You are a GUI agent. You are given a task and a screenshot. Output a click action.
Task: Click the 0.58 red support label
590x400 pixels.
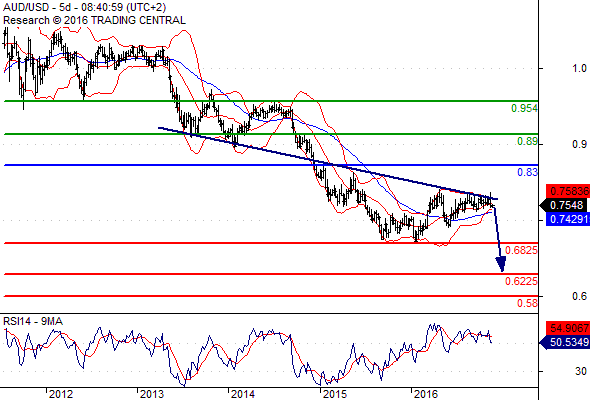(x=527, y=303)
